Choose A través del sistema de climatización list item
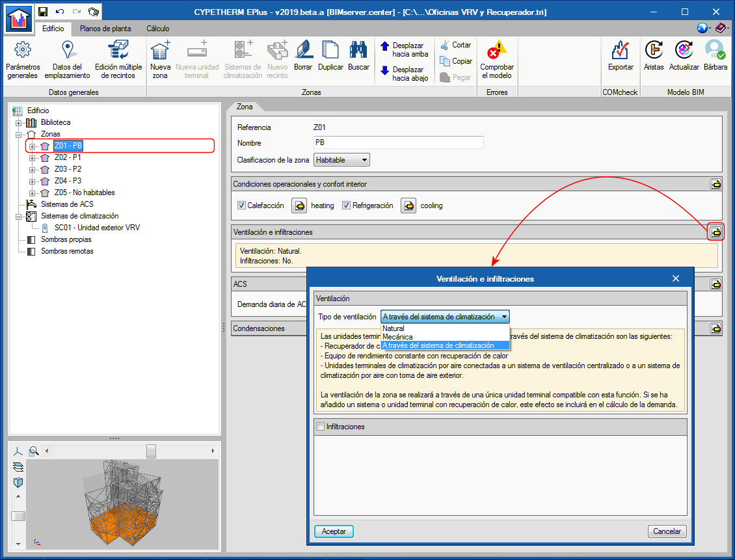 click(445, 345)
